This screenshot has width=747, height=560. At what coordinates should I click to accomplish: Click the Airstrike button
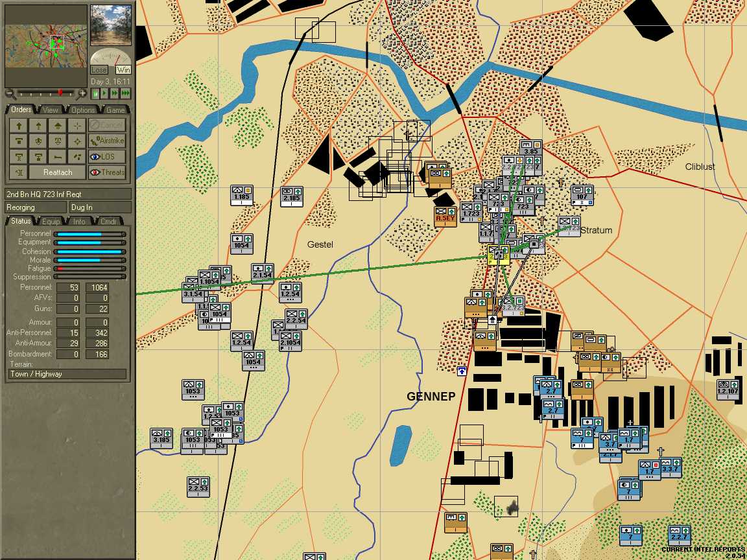coord(107,141)
